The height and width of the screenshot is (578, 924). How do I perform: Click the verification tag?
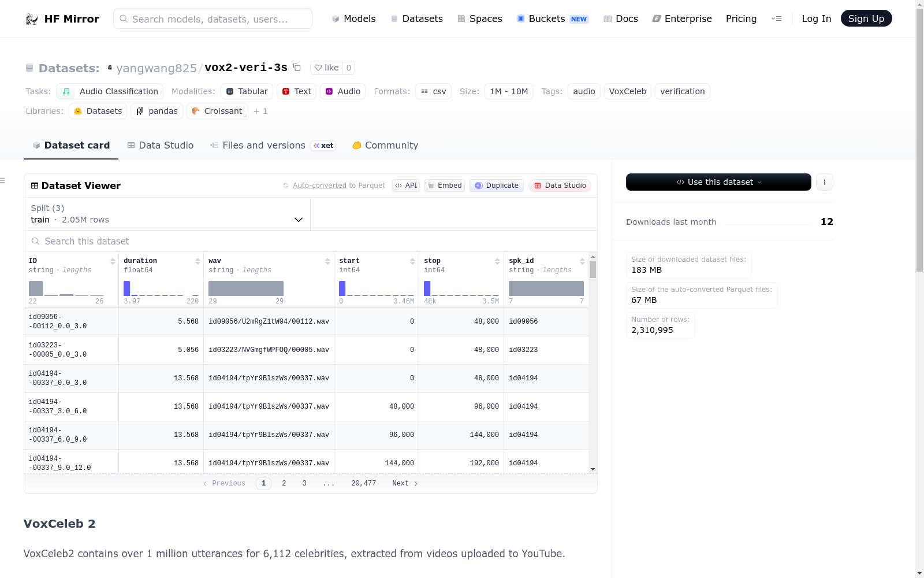pos(683,91)
